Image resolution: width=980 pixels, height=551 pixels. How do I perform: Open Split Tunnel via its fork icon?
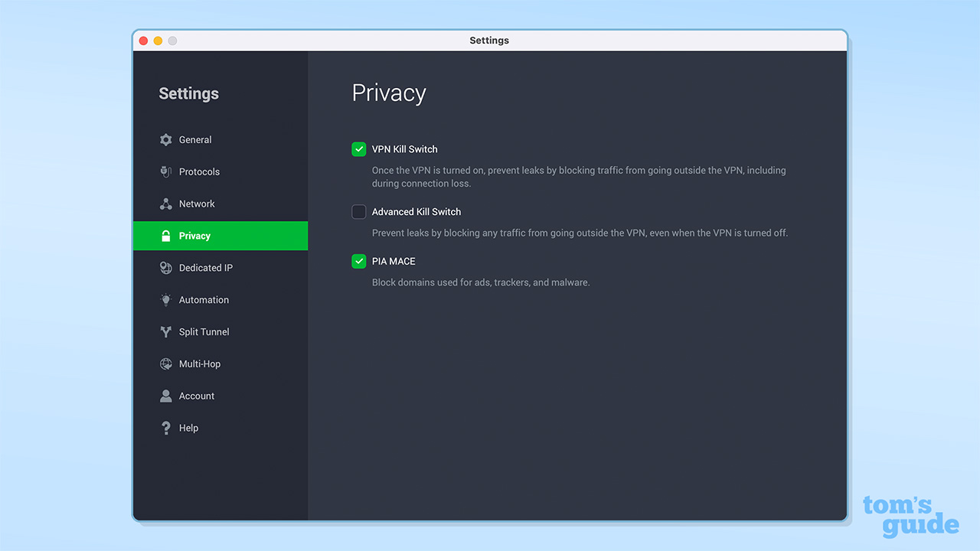(x=165, y=331)
